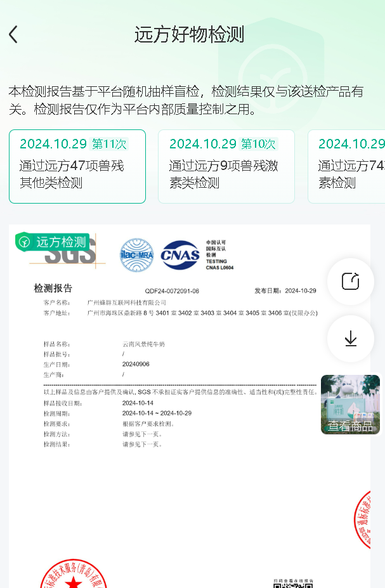Tap the ilac-MRA logo
The image size is (385, 588).
coord(136,255)
